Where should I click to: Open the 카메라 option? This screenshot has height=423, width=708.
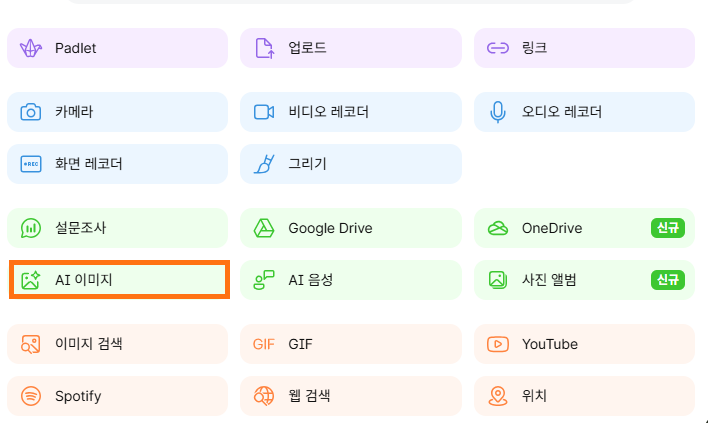pos(117,112)
